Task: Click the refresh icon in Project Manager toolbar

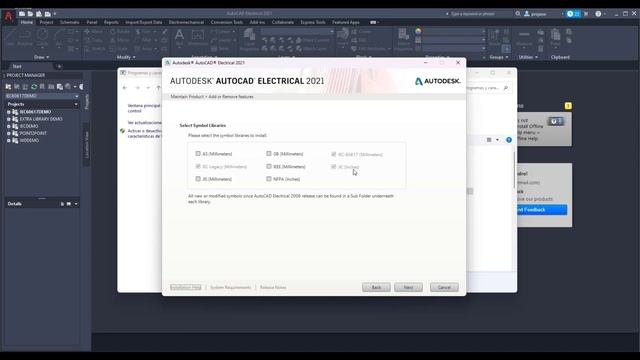Action: 34,87
